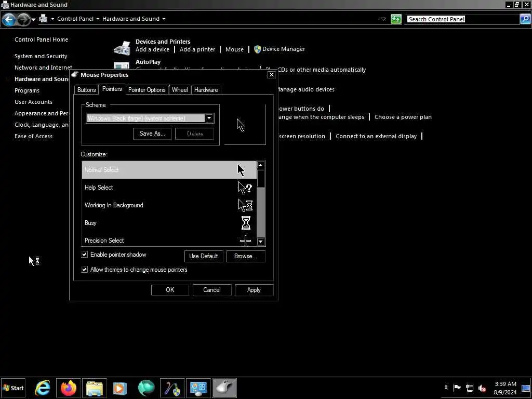Switch to the Buttons tab
The height and width of the screenshot is (399, 532).
coord(87,89)
